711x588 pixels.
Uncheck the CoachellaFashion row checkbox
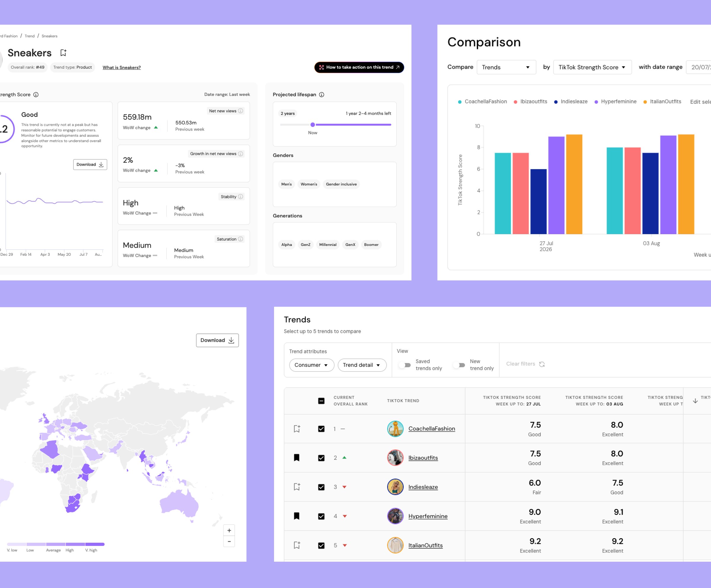click(321, 429)
